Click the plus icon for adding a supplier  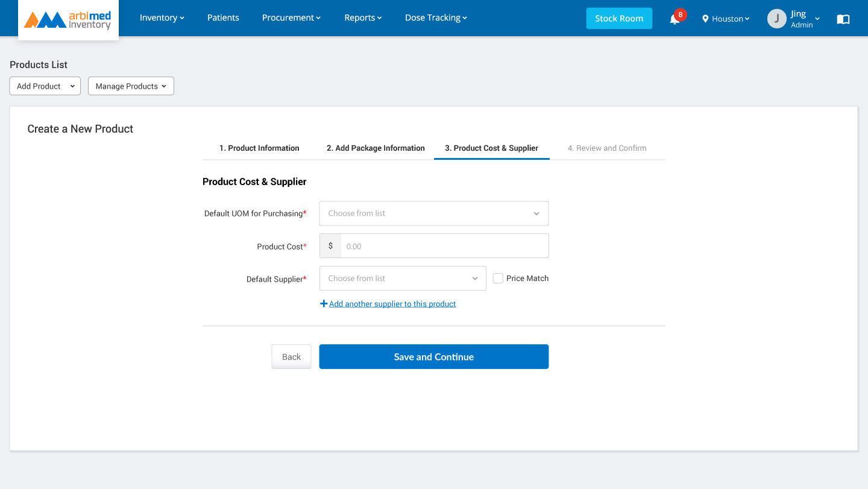point(324,304)
